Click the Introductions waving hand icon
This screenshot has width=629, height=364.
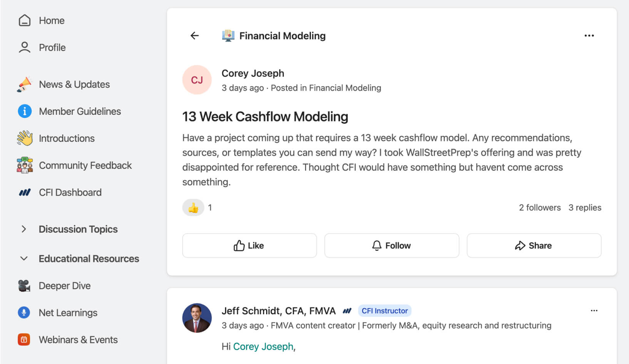25,138
